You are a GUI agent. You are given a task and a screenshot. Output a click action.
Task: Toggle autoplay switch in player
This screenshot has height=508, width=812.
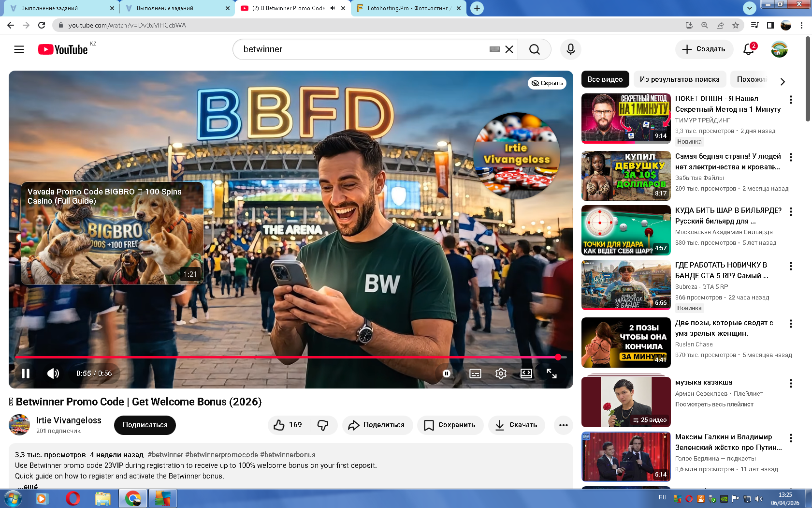click(x=447, y=374)
